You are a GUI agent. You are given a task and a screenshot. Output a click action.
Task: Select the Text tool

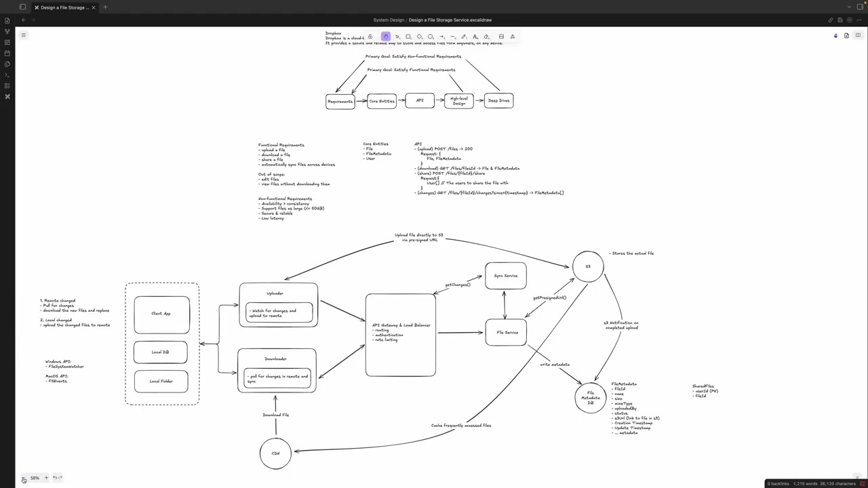point(475,37)
